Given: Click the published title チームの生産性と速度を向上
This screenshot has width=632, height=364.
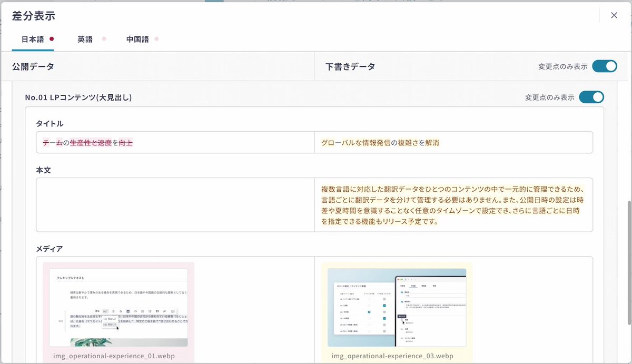Looking at the screenshot, I should point(88,142).
